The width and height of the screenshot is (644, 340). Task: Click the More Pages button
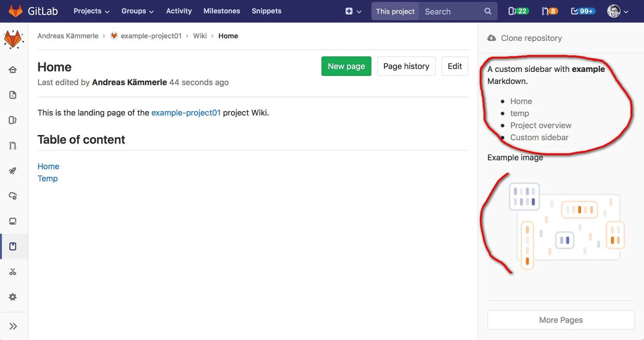561,320
